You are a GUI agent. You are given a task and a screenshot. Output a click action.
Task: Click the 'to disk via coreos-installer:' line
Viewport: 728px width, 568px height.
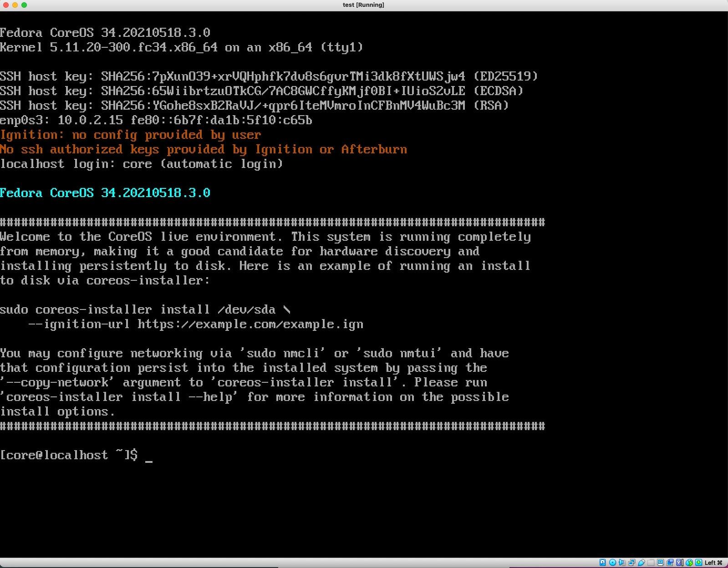point(105,280)
